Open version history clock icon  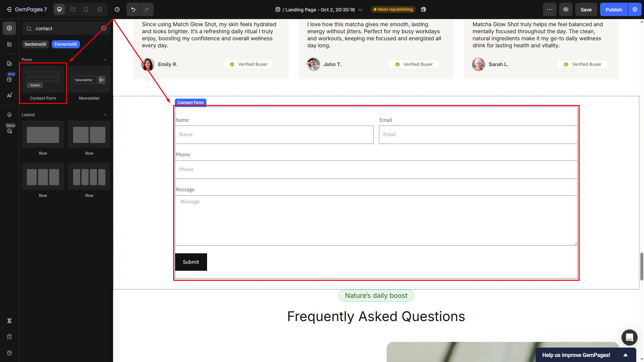click(117, 9)
